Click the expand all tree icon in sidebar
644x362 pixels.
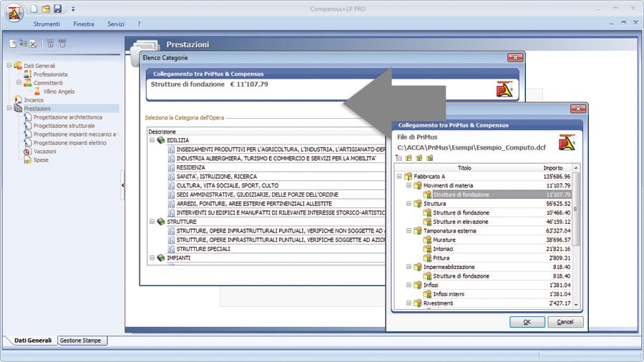pos(50,44)
